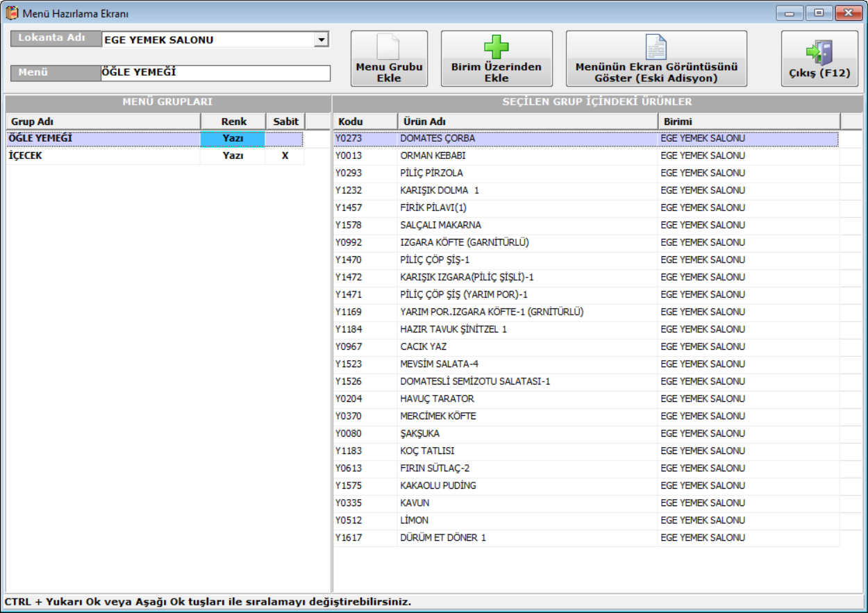Click the blank page icon on Menu Grubu Ekle
This screenshot has height=613, width=868.
click(x=388, y=47)
